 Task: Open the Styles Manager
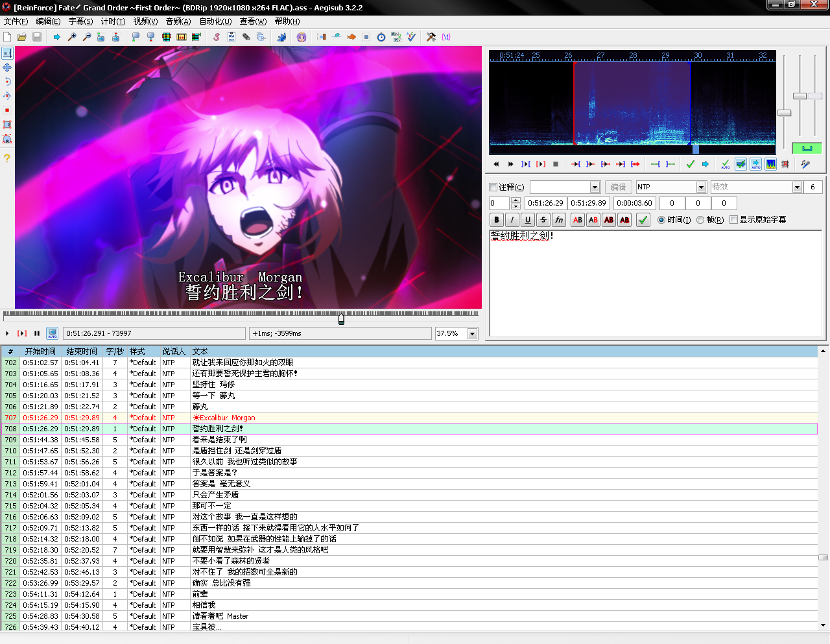click(217, 37)
